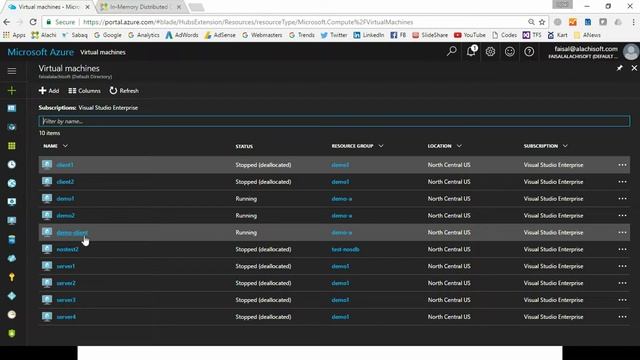Open the demo2 virtual machine link
640x360 pixels.
click(x=66, y=216)
